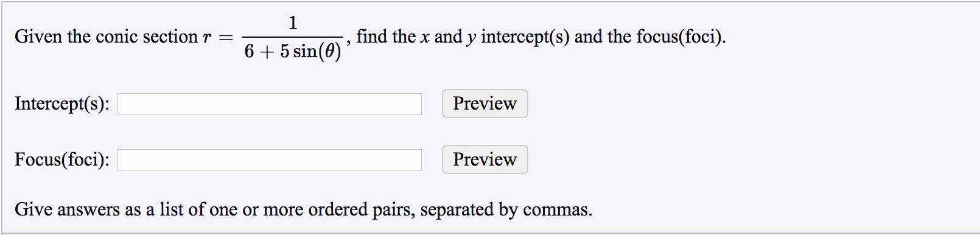Click the "Intercept(s):" label text
Image resolution: width=980 pixels, height=235 pixels.
62,104
